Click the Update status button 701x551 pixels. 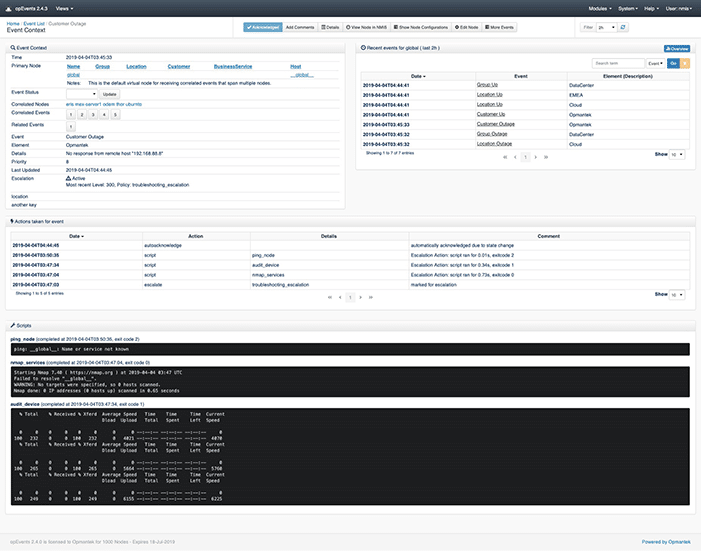110,94
